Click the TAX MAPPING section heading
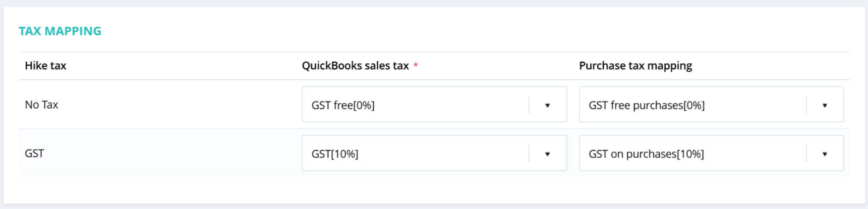This screenshot has height=209, width=868. tap(60, 31)
